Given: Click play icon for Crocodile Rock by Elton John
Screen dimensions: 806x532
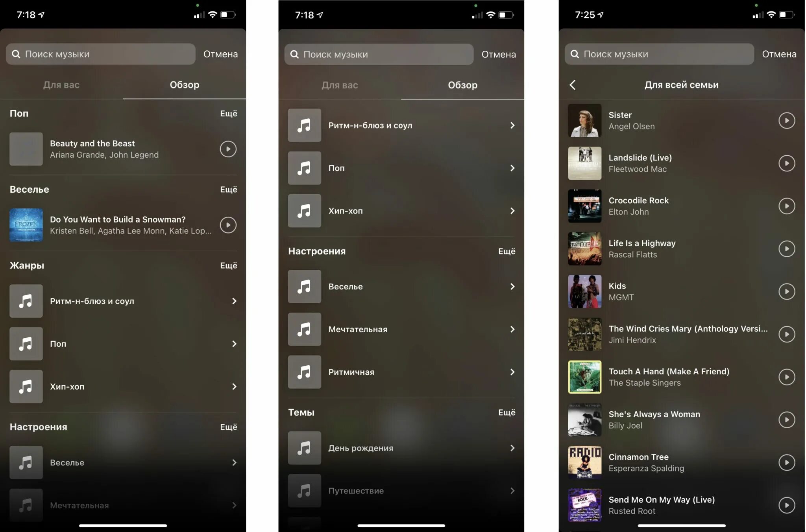Looking at the screenshot, I should 786,206.
